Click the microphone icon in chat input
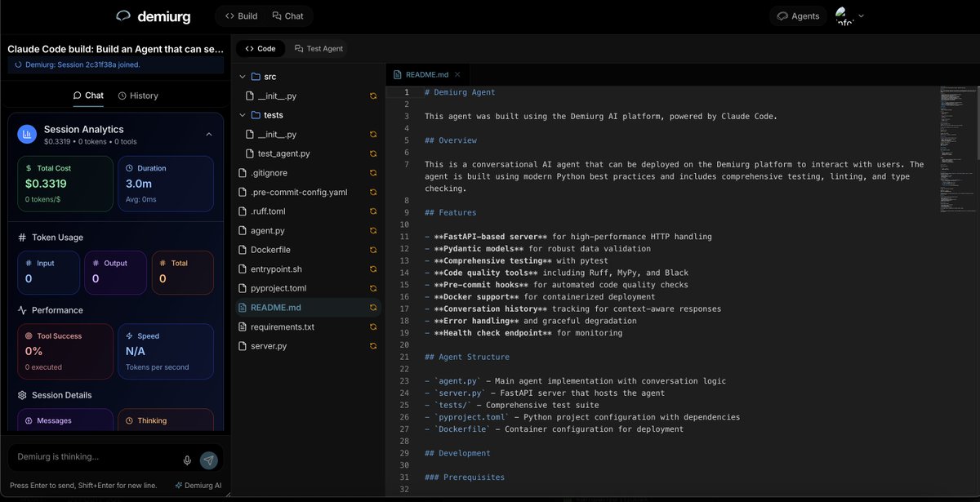 187,460
